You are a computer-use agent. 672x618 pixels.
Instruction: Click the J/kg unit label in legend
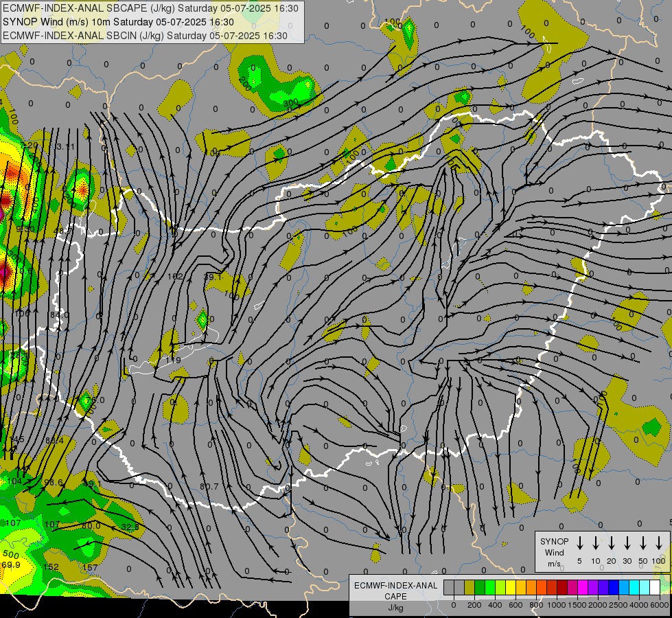[395, 608]
